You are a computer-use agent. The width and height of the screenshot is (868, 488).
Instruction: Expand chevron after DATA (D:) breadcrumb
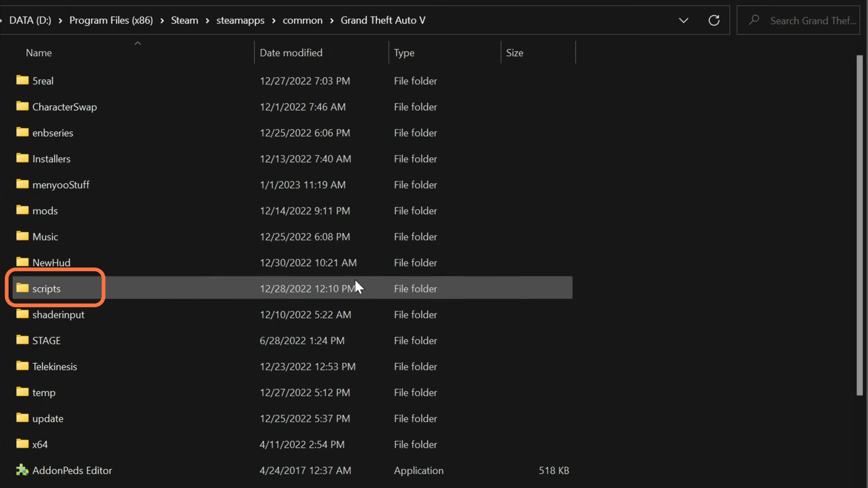60,21
